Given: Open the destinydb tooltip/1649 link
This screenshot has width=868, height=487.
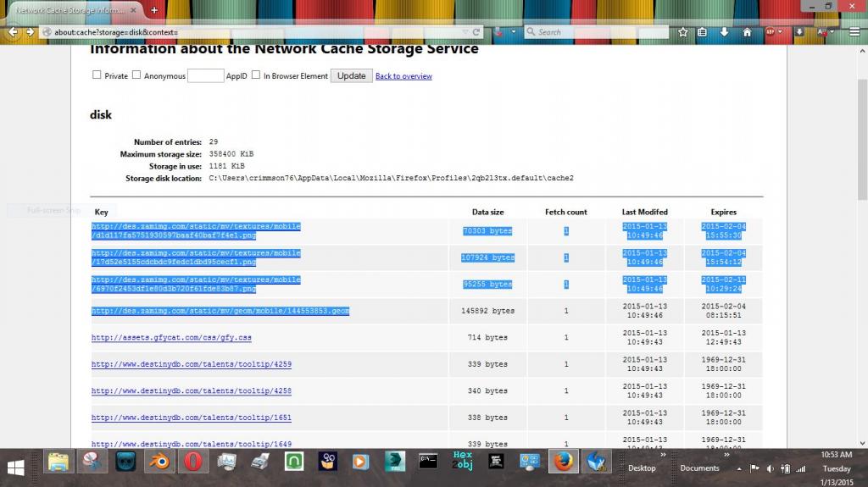Looking at the screenshot, I should pos(192,444).
